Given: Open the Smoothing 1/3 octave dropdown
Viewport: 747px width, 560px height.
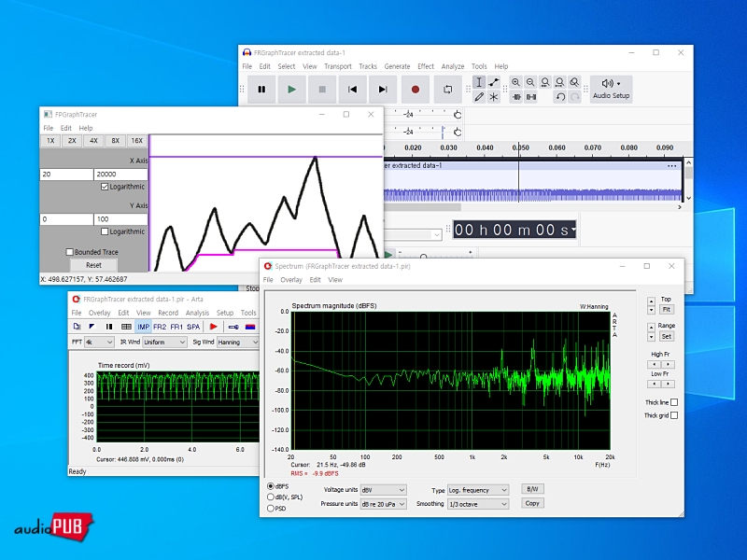Looking at the screenshot, I should click(478, 504).
